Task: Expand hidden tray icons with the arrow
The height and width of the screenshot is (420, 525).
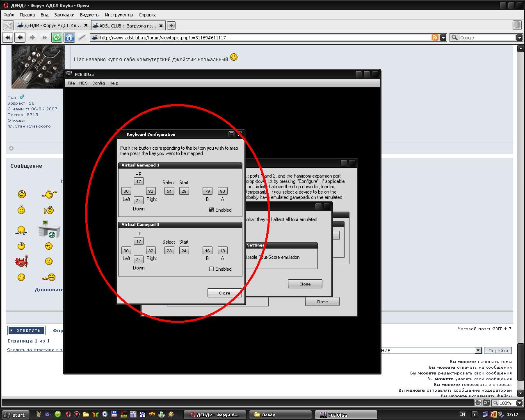Action: pyautogui.click(x=475, y=414)
